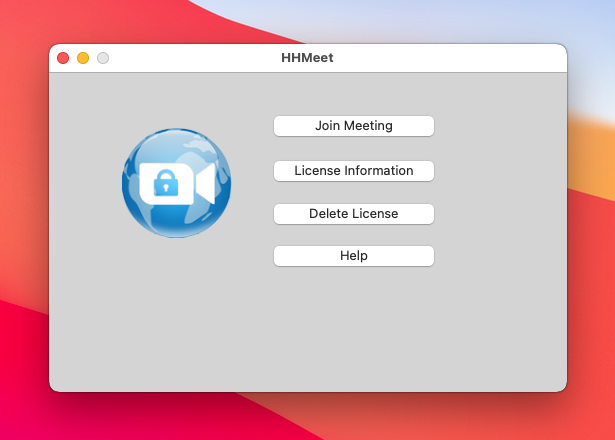The width and height of the screenshot is (615, 440).
Task: Click the Join Meeting button
Action: point(354,126)
